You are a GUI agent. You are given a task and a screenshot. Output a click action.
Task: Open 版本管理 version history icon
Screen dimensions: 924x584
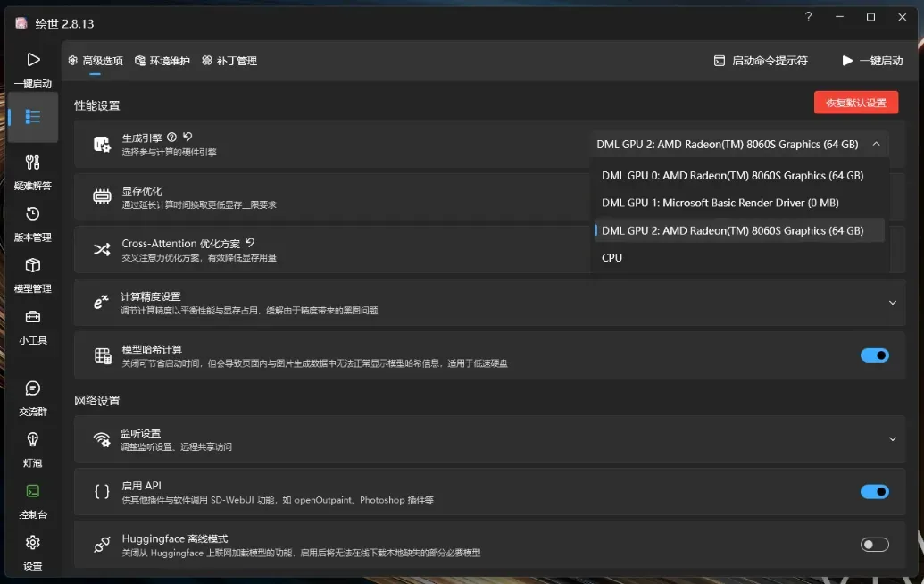(33, 214)
